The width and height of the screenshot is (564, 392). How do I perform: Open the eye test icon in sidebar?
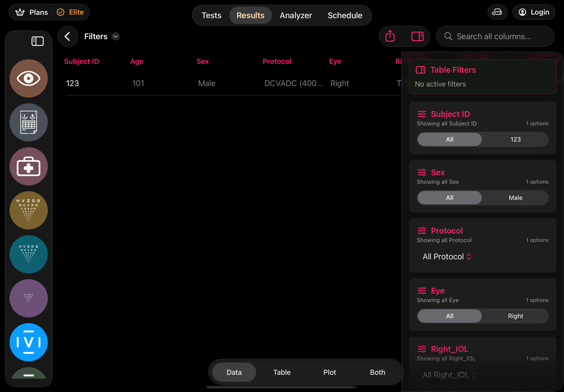[29, 78]
